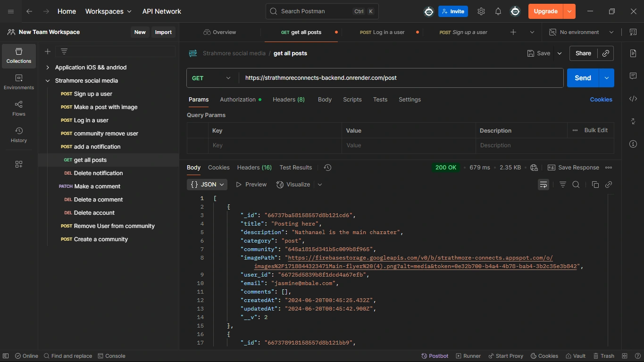Open the GET method dropdown

tap(211, 78)
